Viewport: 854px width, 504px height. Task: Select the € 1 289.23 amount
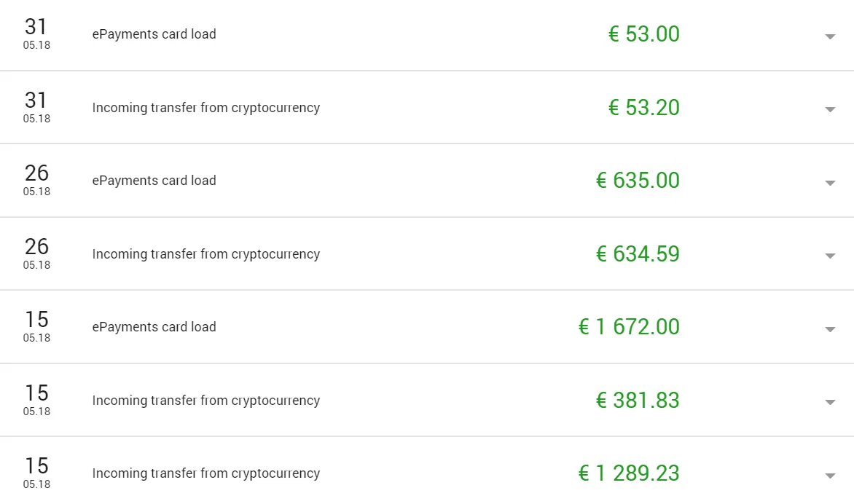(x=629, y=473)
